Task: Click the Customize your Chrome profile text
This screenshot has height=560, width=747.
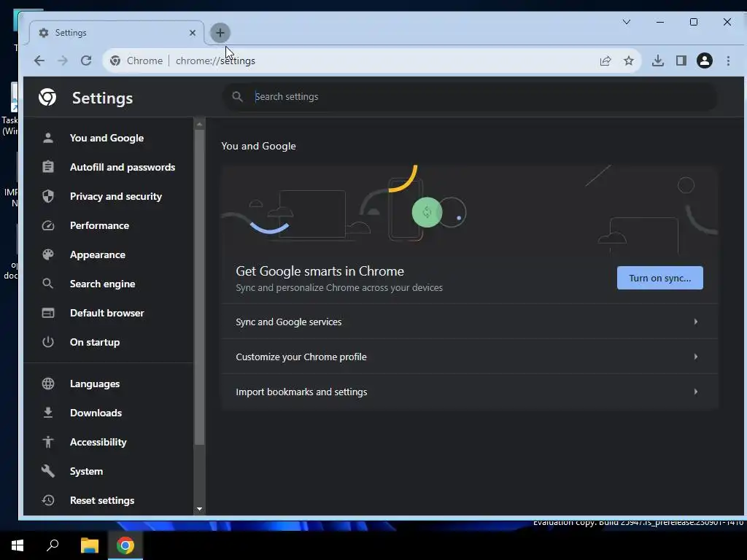Action: click(x=301, y=357)
